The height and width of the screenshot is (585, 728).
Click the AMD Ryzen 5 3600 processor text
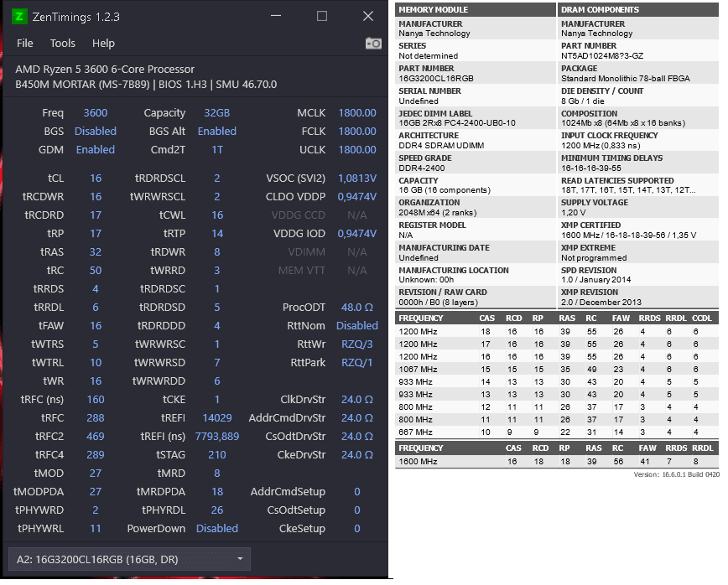[105, 69]
